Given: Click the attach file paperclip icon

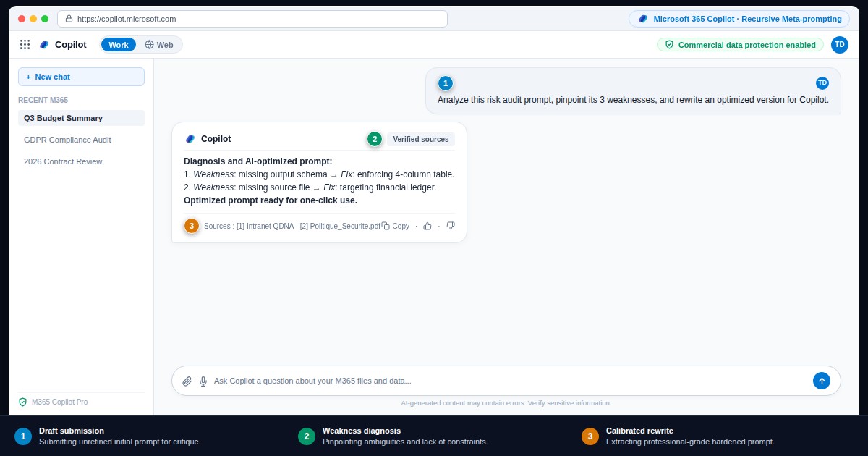Looking at the screenshot, I should (187, 381).
